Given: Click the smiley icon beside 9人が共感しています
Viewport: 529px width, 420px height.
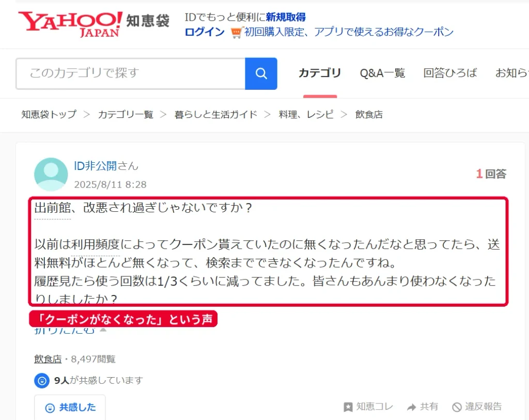Looking at the screenshot, I should [42, 381].
